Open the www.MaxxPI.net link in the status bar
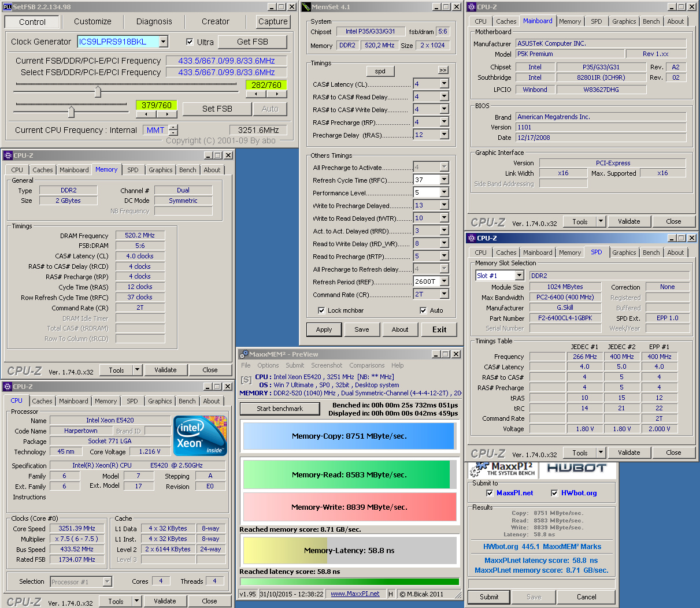The image size is (700, 608). point(355,594)
